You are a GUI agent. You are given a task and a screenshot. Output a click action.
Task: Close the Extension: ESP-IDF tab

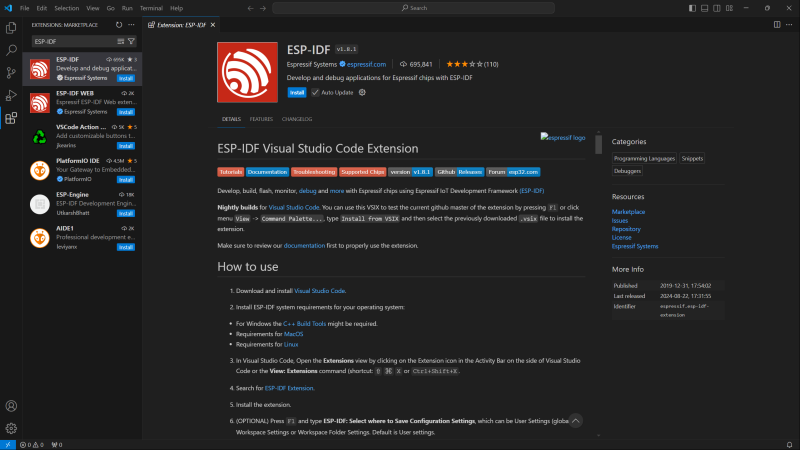tap(213, 25)
